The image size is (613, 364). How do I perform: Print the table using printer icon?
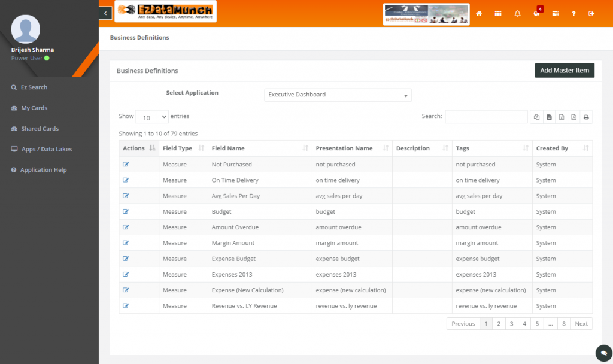[586, 117]
